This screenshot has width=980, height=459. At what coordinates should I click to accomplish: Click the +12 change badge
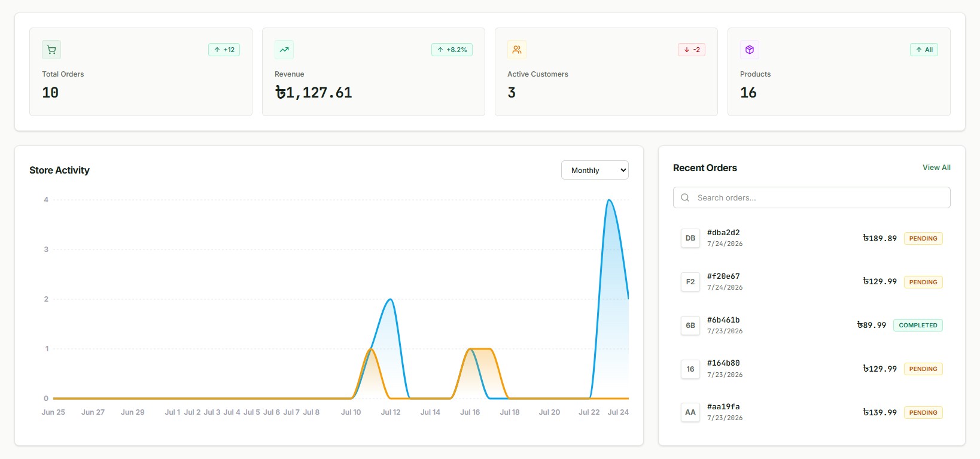click(x=224, y=50)
